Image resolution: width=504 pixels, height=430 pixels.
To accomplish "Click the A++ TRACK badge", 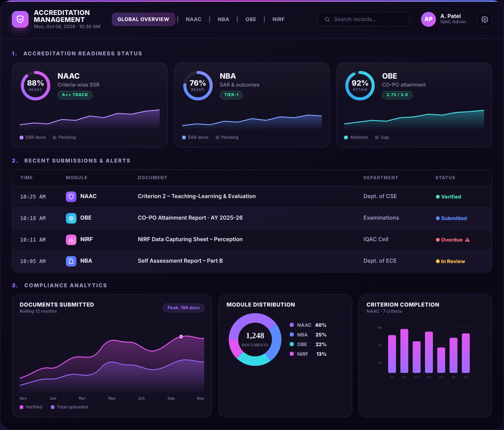I will coord(75,95).
